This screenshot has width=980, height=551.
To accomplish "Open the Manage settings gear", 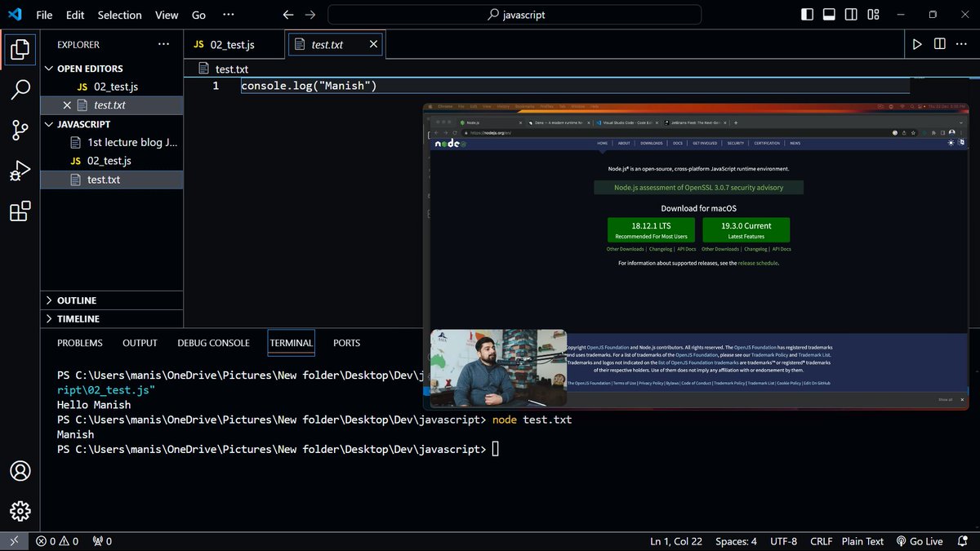I will [20, 511].
